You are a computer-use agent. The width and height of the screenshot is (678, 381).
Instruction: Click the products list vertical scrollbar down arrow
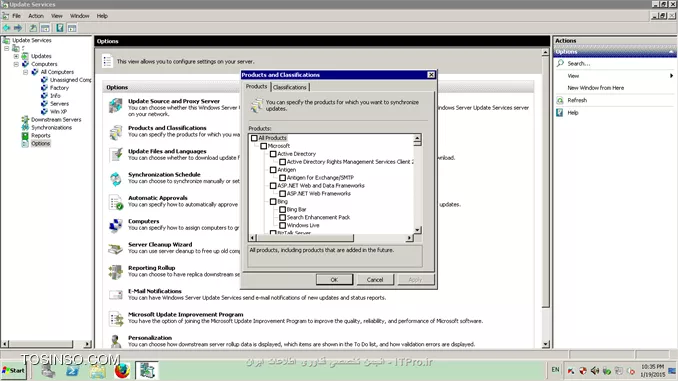(417, 230)
